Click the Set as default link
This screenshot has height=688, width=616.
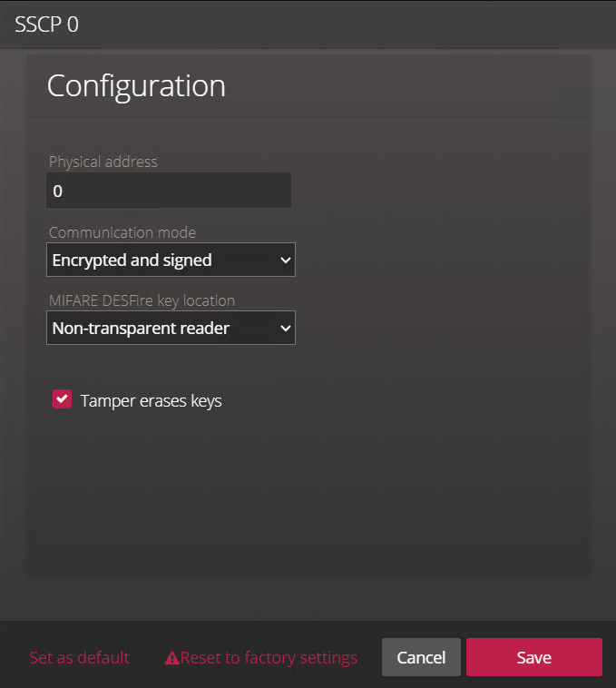point(79,657)
